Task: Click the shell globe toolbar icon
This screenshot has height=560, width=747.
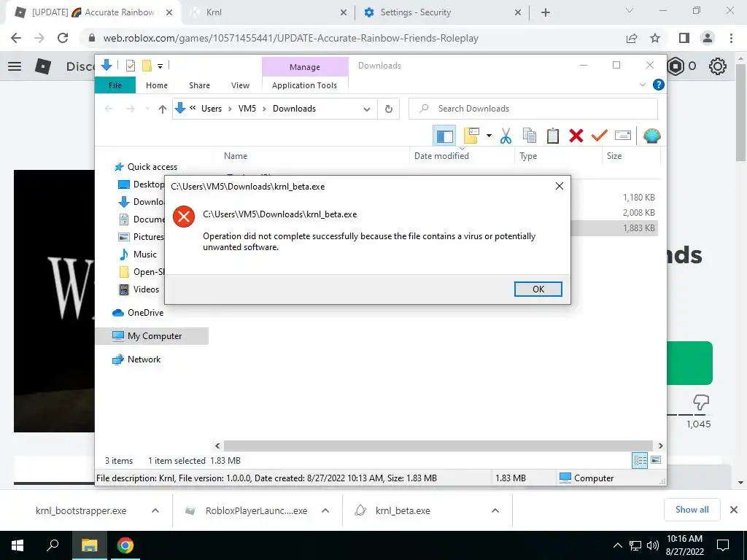Action: [x=651, y=136]
